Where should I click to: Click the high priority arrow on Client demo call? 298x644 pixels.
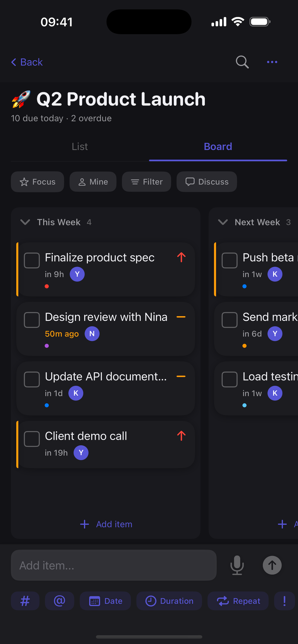tap(181, 436)
